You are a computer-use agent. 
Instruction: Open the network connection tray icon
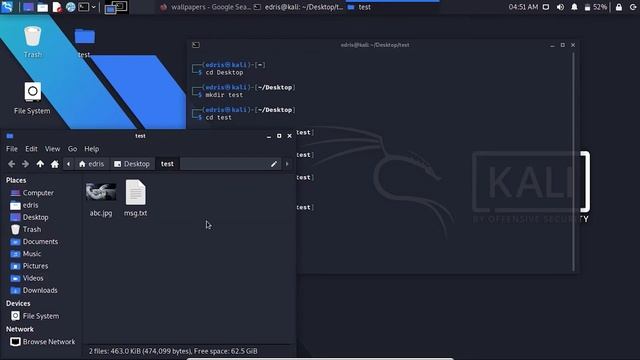pyautogui.click(x=546, y=7)
